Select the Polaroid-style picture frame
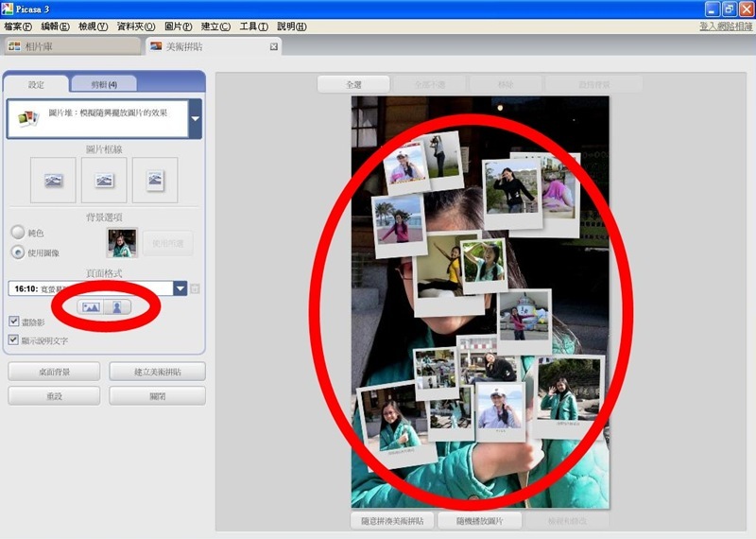756x539 pixels. (155, 180)
